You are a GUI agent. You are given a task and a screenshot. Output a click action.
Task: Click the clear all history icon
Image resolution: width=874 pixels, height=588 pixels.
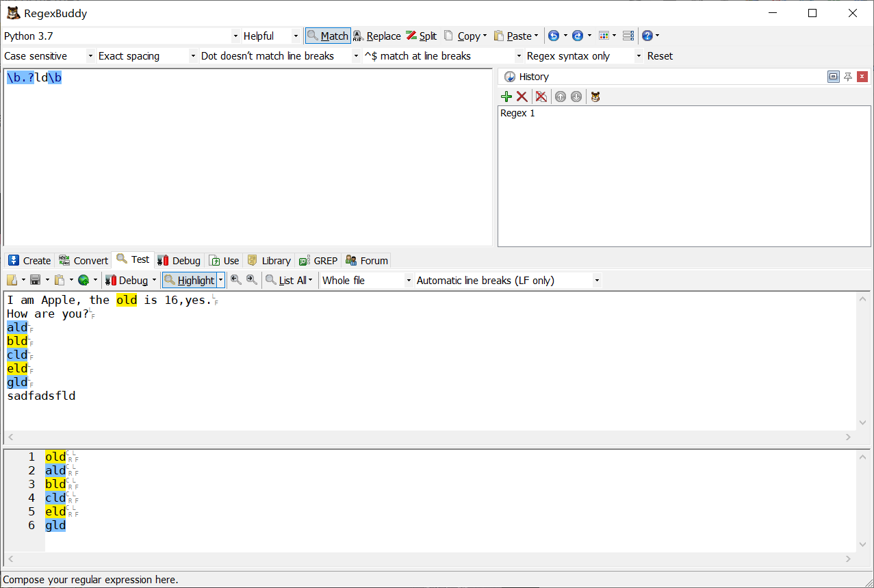click(x=541, y=97)
